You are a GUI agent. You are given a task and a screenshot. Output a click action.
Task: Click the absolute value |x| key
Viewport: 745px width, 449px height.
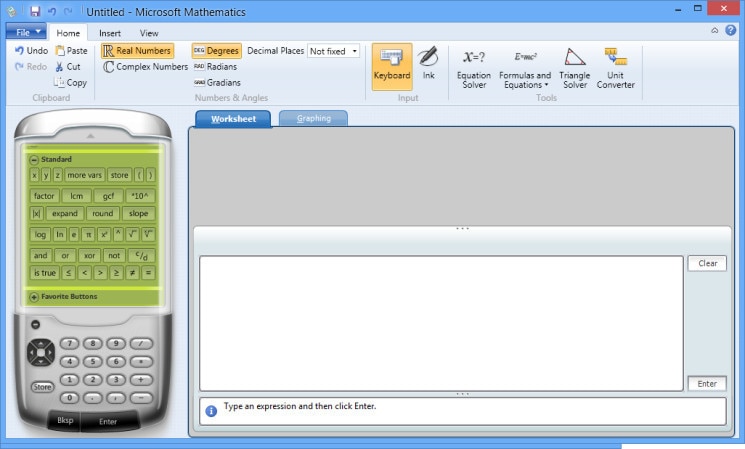click(x=36, y=214)
